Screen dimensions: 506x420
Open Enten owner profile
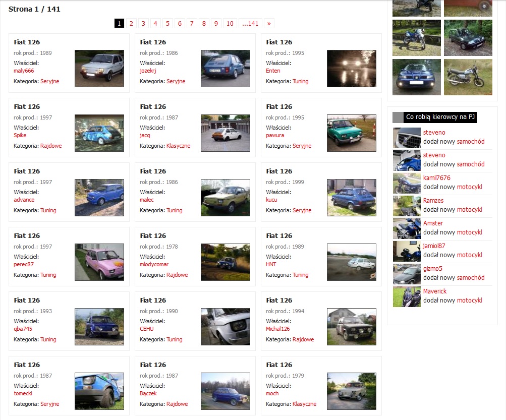[273, 71]
